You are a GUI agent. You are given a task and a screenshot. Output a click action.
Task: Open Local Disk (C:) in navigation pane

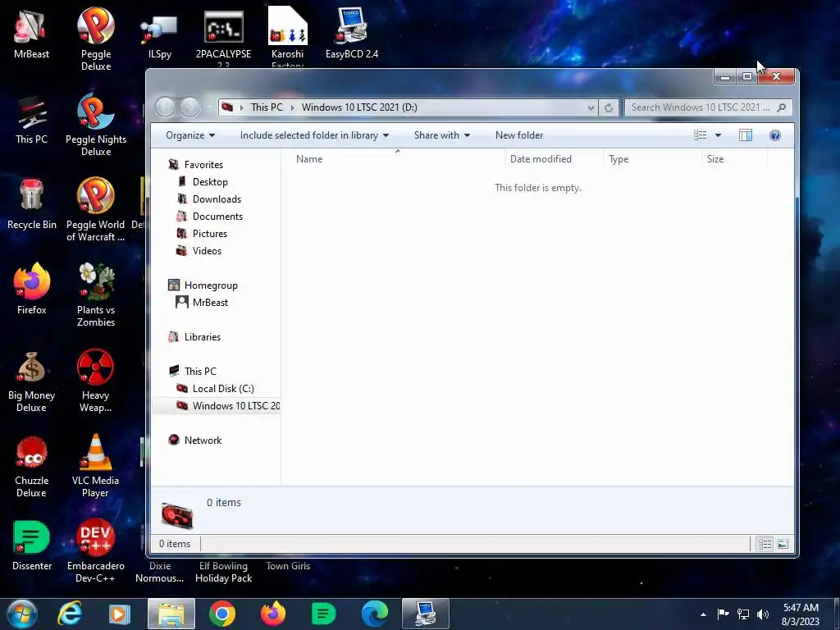click(216, 388)
